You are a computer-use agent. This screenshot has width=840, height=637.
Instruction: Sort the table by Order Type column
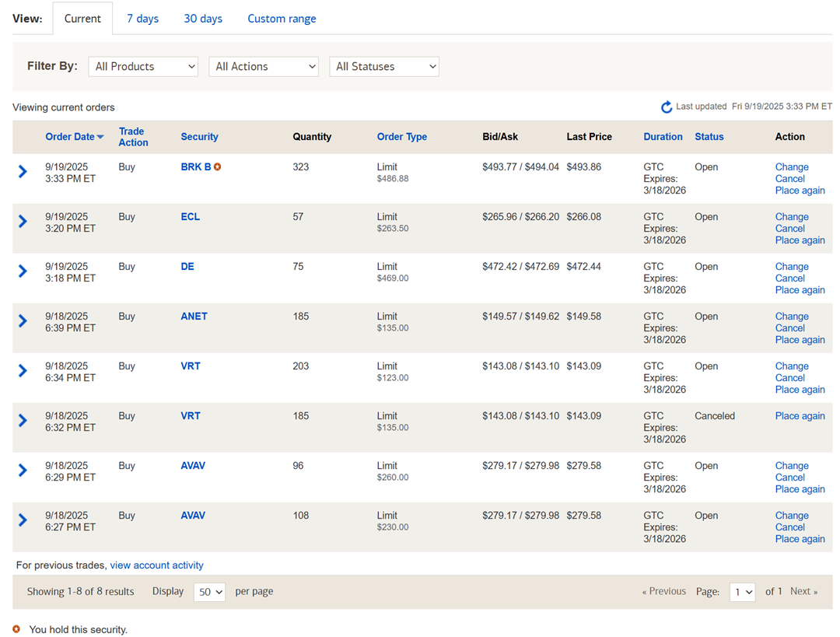[401, 137]
